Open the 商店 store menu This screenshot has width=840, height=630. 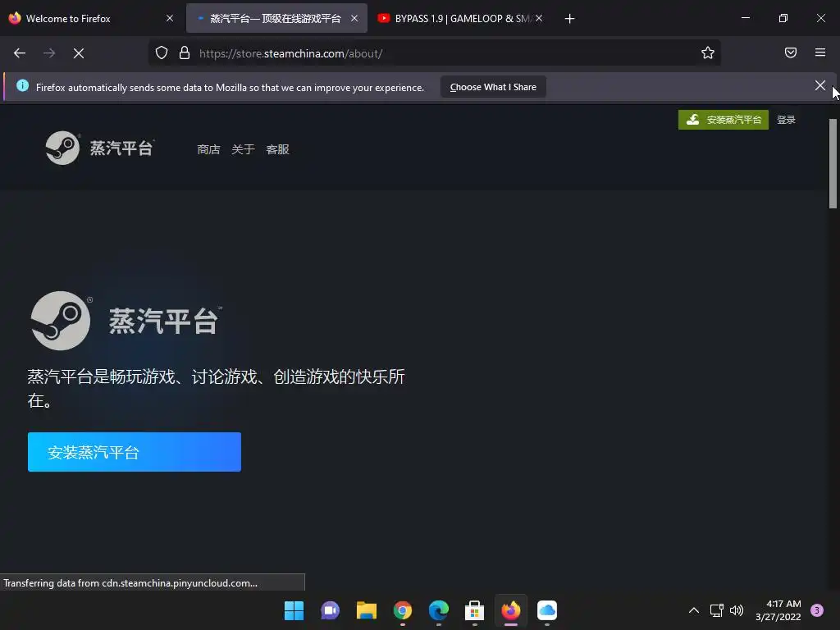coord(208,149)
